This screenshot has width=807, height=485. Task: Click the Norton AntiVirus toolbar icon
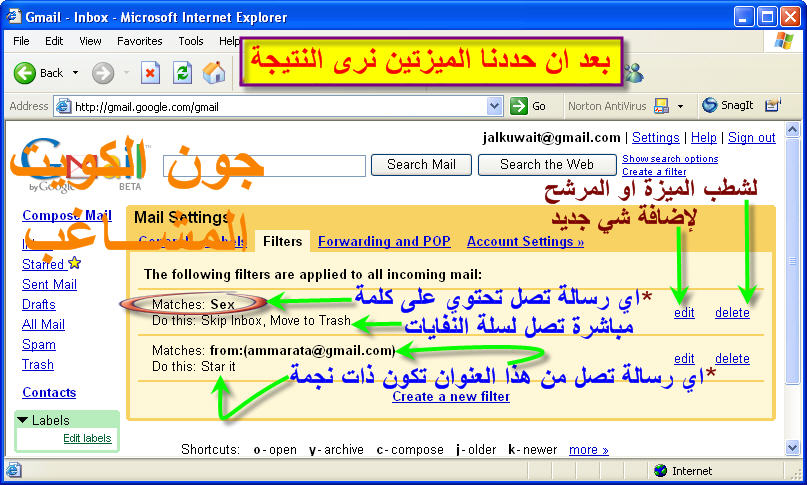click(x=661, y=106)
